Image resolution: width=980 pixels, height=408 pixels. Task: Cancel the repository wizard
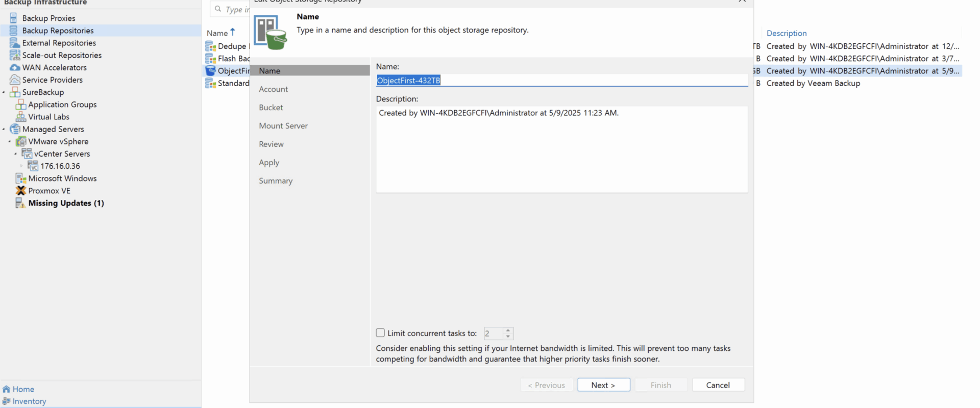(x=718, y=385)
